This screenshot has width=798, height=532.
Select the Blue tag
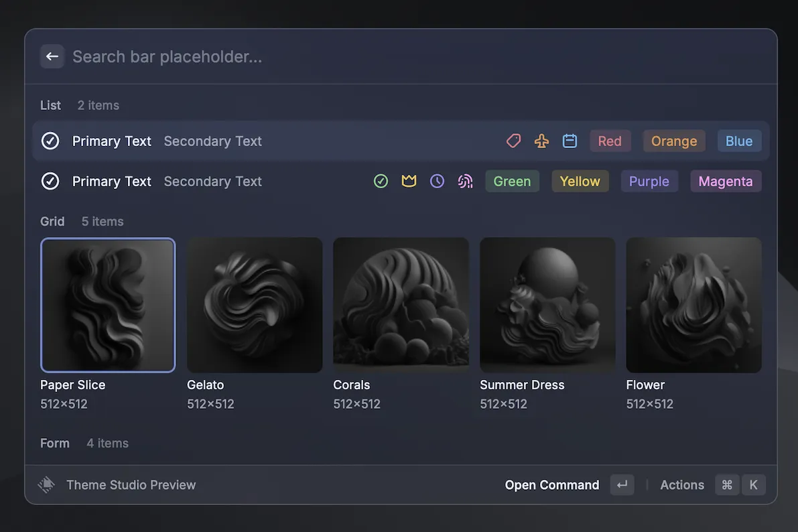point(739,141)
